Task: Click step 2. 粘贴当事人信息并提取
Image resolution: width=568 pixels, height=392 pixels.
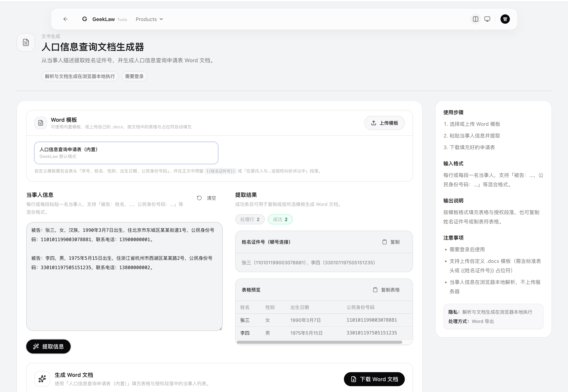Action: pyautogui.click(x=472, y=136)
